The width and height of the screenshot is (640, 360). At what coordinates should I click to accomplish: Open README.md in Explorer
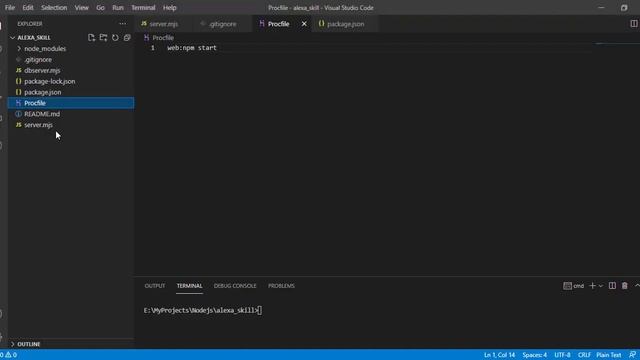click(x=42, y=114)
